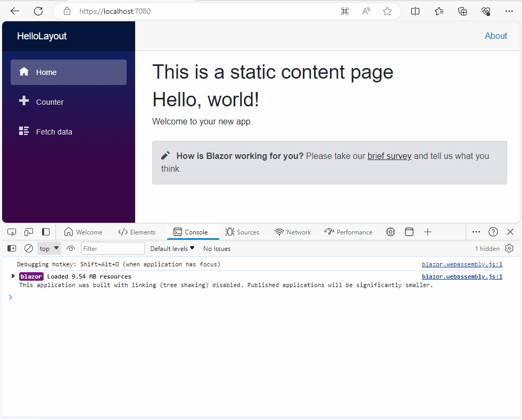
Task: Open the Default levels dropdown
Action: 172,248
